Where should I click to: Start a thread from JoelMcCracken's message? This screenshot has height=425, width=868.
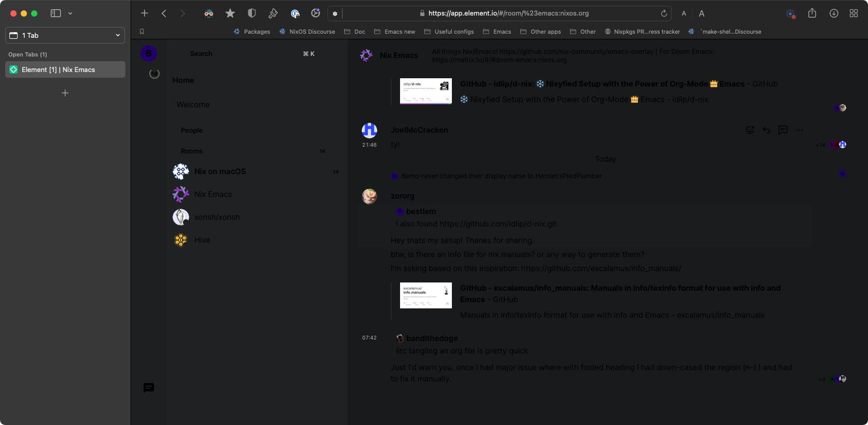[x=783, y=130]
